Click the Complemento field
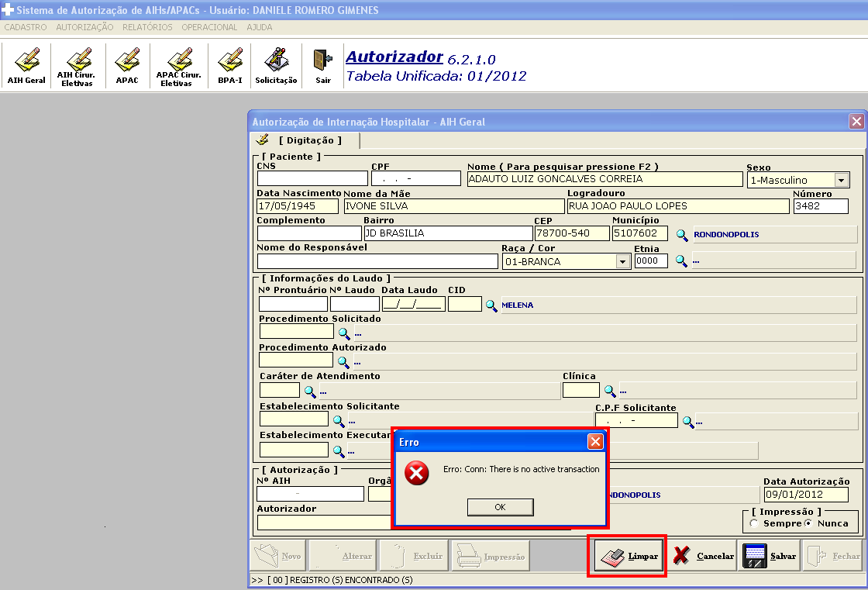Screen dimensions: 868x590 click(309, 233)
